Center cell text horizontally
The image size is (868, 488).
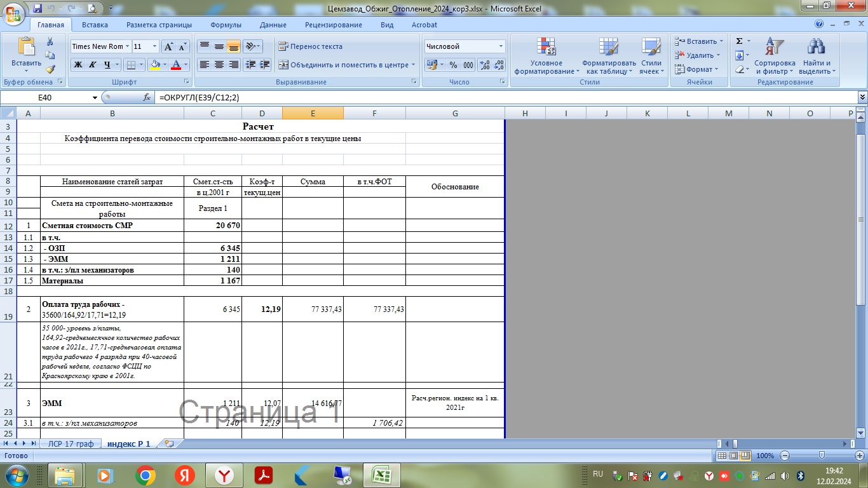(219, 65)
